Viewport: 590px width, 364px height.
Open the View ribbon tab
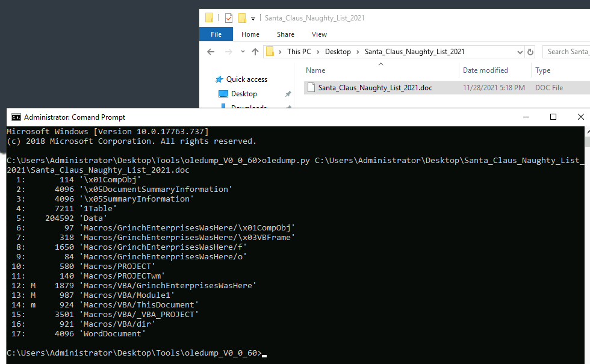(x=319, y=34)
